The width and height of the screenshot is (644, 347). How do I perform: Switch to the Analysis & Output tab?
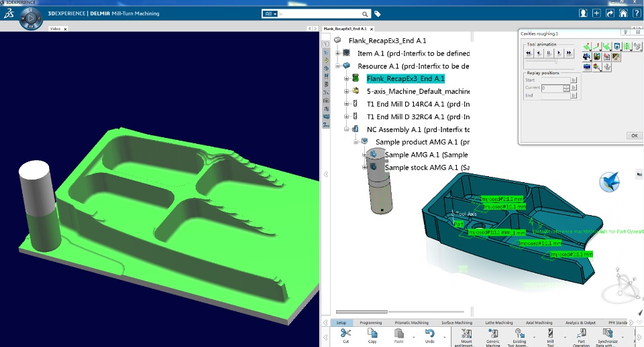[x=580, y=322]
